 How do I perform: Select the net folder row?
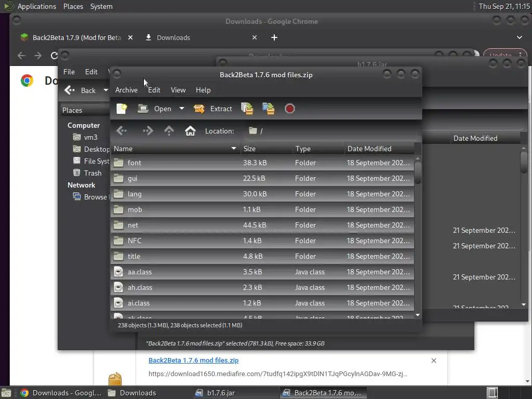(262, 225)
